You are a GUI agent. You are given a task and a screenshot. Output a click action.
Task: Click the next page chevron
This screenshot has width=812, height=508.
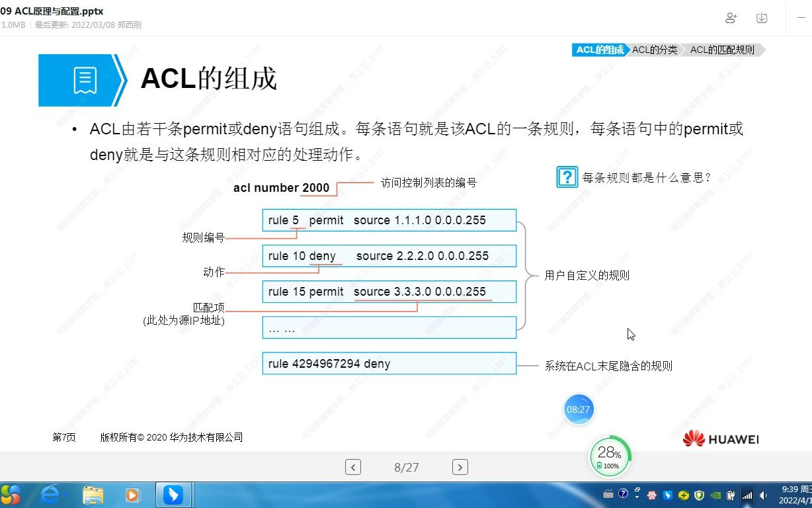click(460, 467)
